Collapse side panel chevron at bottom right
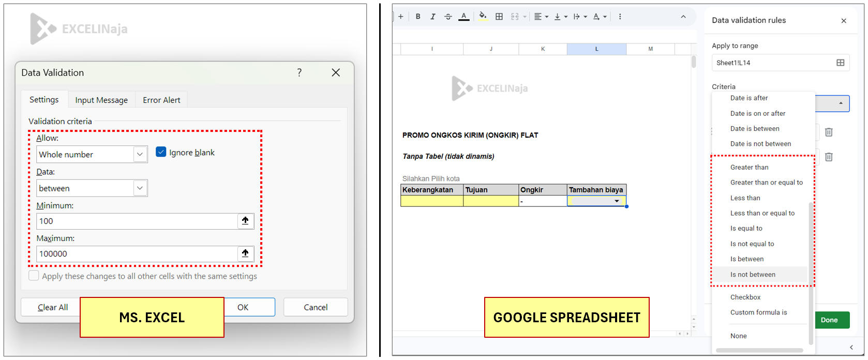 (851, 348)
